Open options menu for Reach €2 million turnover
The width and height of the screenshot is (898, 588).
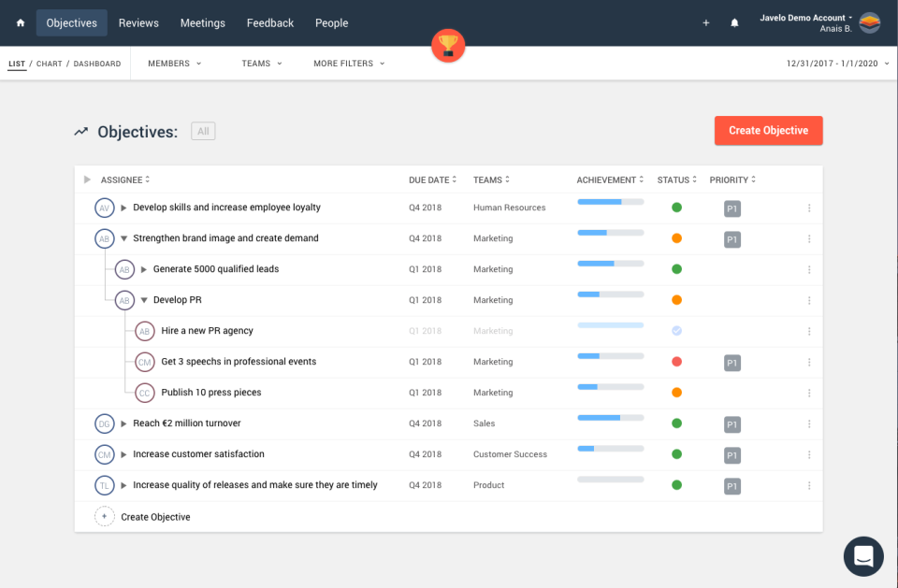[x=809, y=424]
